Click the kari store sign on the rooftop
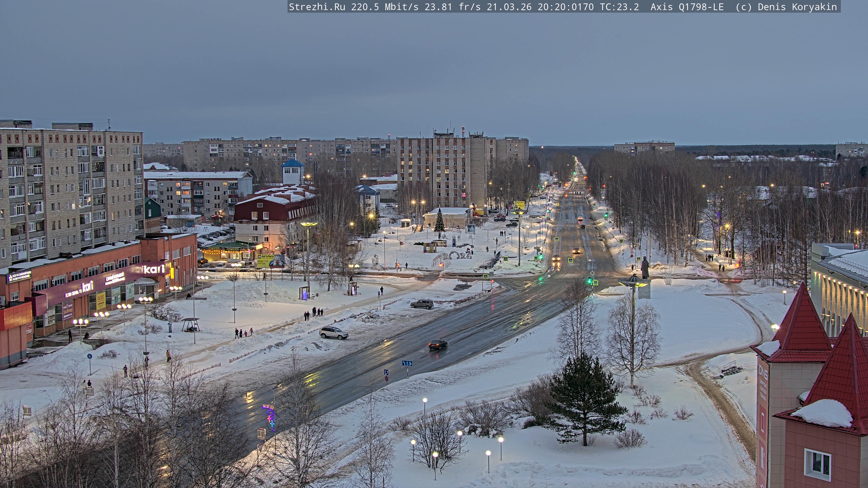This screenshot has width=868, height=488. pos(154,269)
